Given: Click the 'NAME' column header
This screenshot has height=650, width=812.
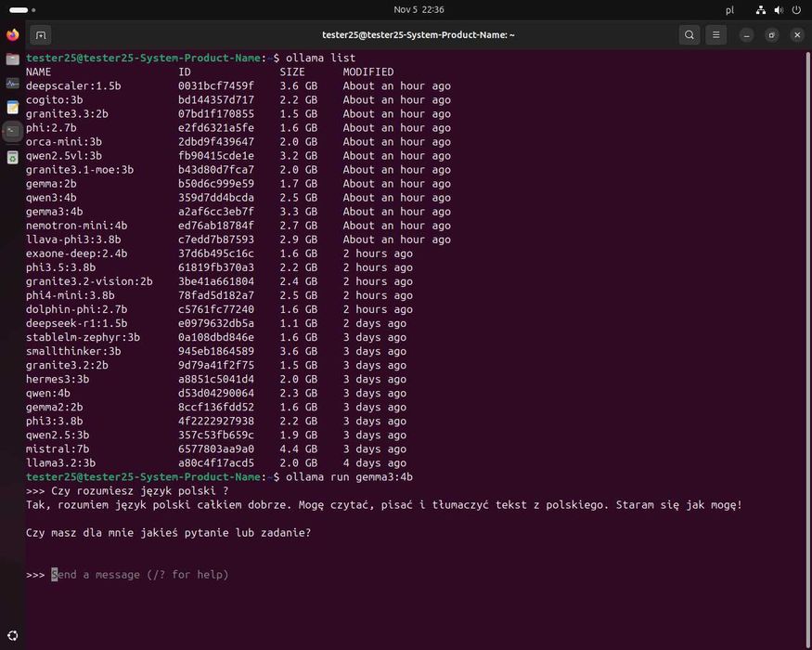Looking at the screenshot, I should coord(38,72).
